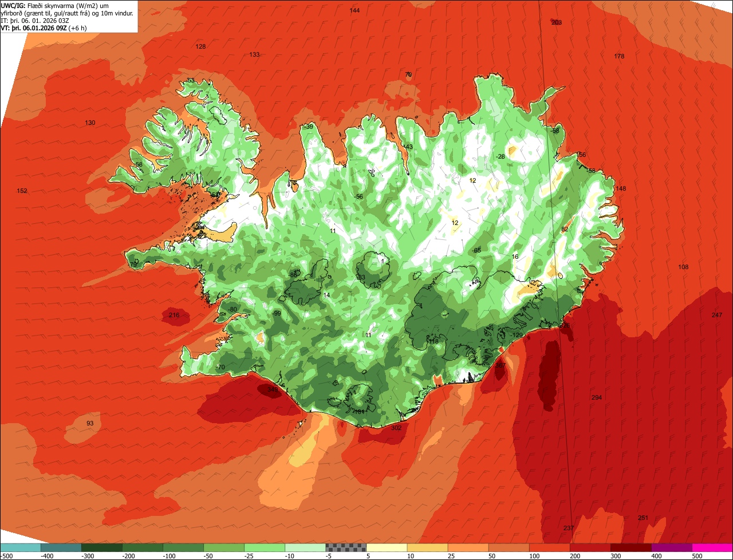Click the value 152 at the western edge
This screenshot has width=733, height=560.
(x=22, y=191)
